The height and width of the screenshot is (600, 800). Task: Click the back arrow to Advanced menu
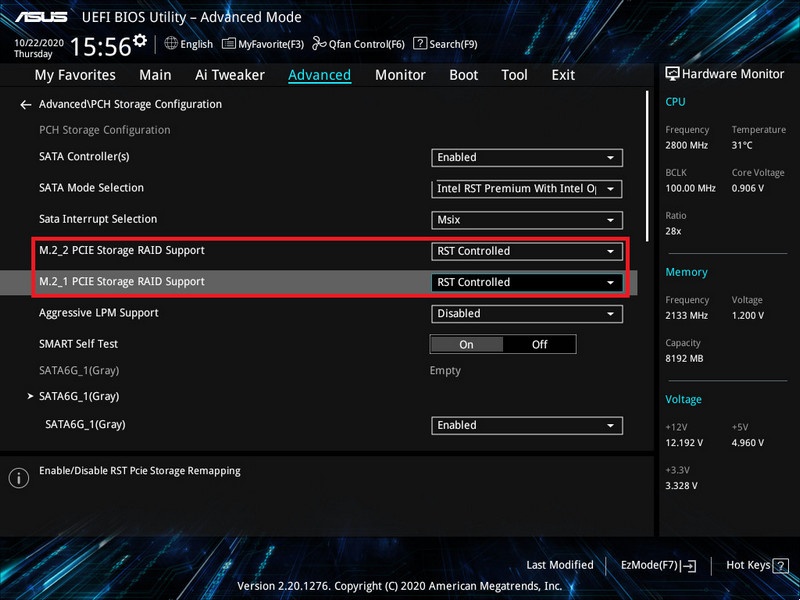pos(26,105)
